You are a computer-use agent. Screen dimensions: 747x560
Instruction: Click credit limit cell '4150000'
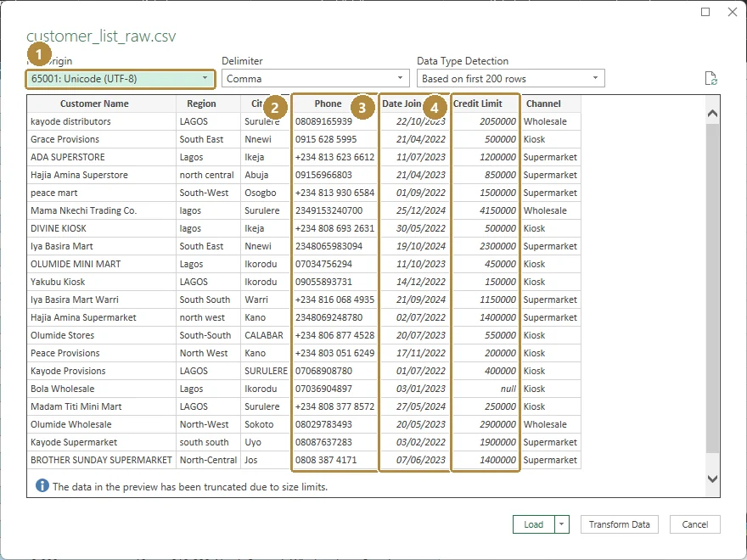(x=486, y=210)
